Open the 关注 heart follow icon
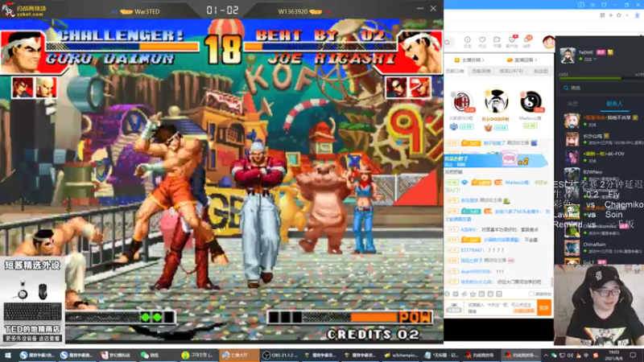Viewport: 644px width, 362px height. [482, 42]
